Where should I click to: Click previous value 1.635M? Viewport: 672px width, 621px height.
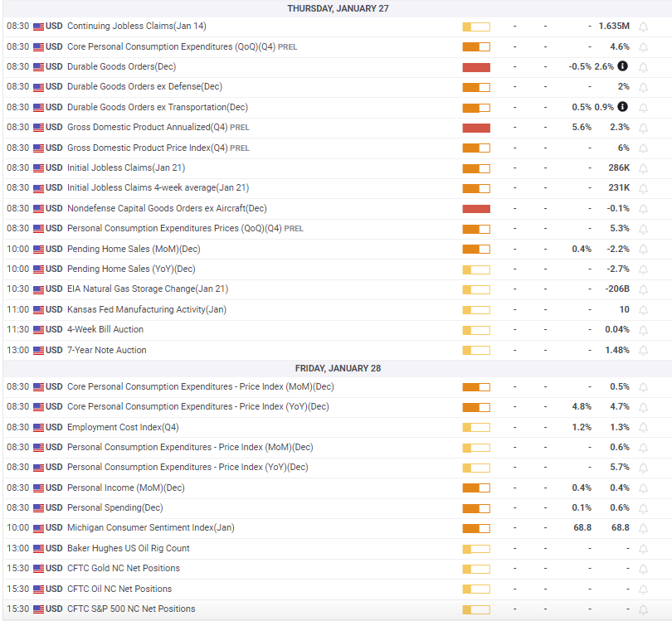tap(614, 27)
